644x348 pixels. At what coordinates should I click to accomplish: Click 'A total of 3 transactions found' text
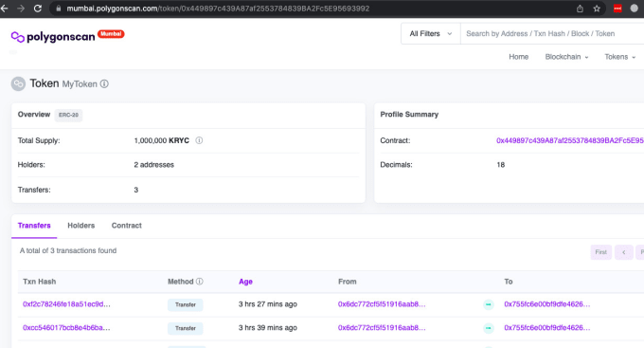tap(68, 250)
